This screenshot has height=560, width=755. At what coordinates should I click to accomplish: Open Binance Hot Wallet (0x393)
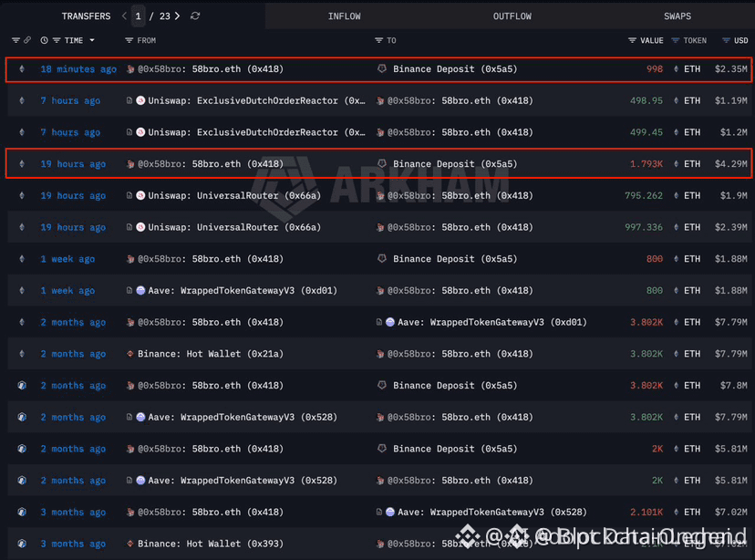[211, 544]
